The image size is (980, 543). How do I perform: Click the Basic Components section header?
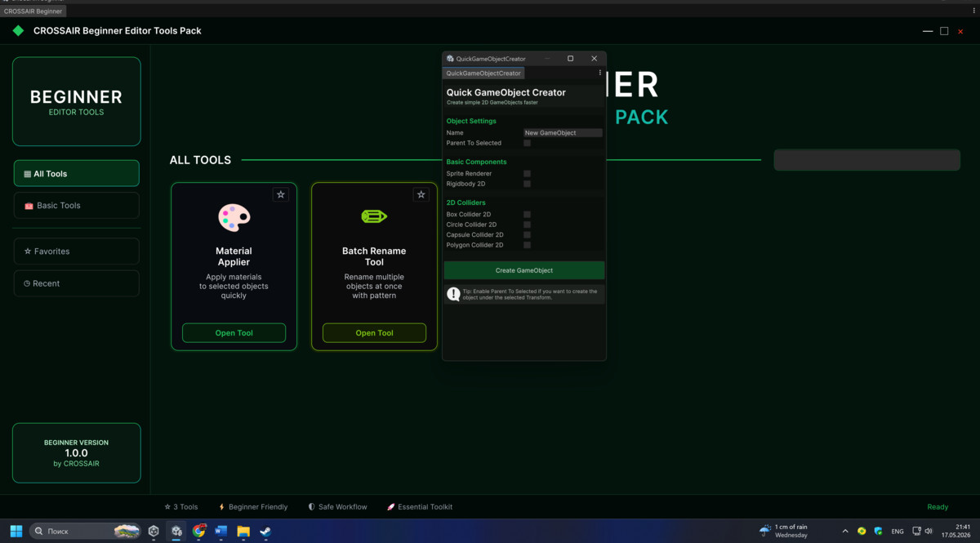pos(476,162)
